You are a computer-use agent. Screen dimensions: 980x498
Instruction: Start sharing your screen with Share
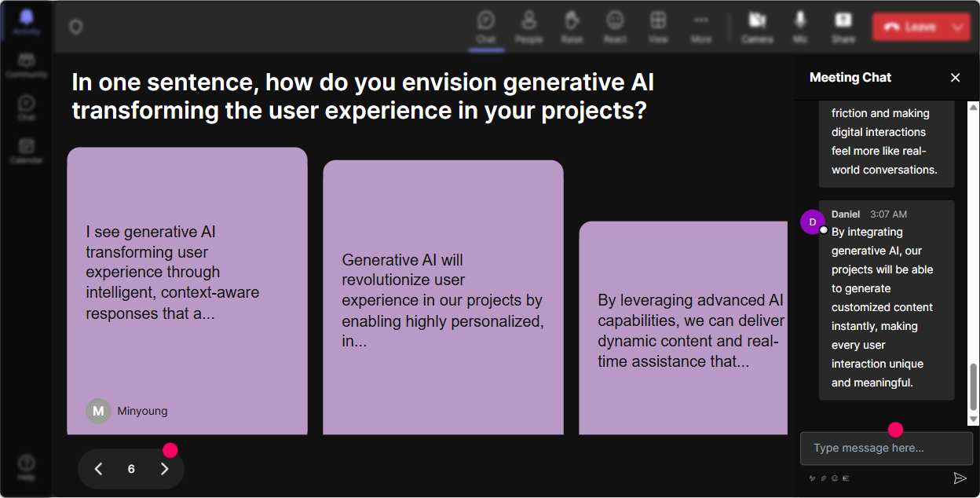tap(843, 26)
